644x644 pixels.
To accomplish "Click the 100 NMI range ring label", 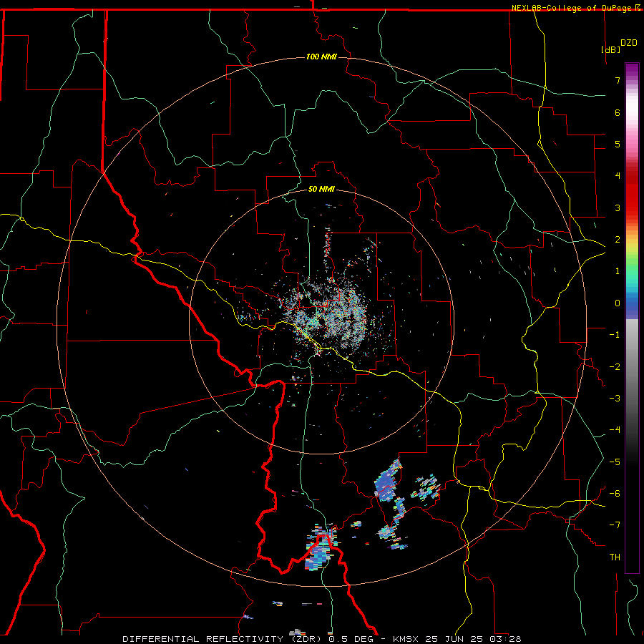I will point(321,57).
